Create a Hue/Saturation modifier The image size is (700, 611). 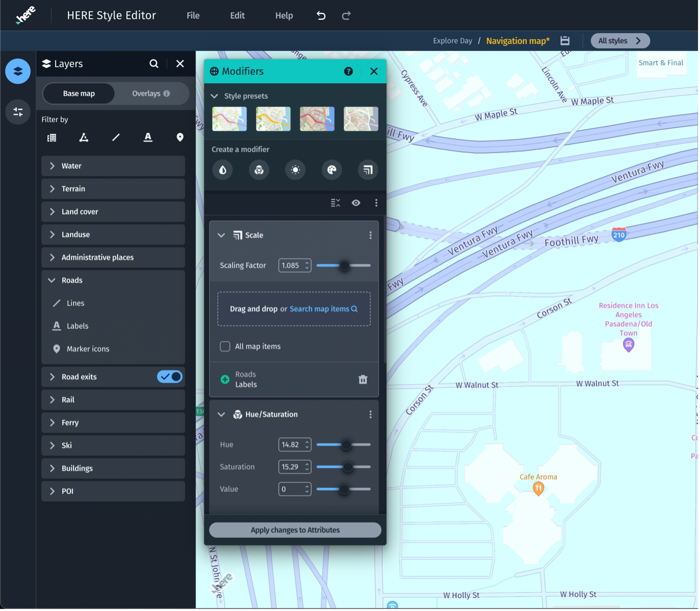pyautogui.click(x=259, y=170)
